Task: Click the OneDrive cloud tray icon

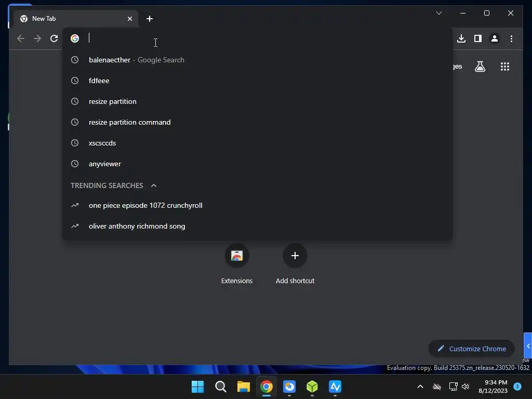Action: [437, 387]
